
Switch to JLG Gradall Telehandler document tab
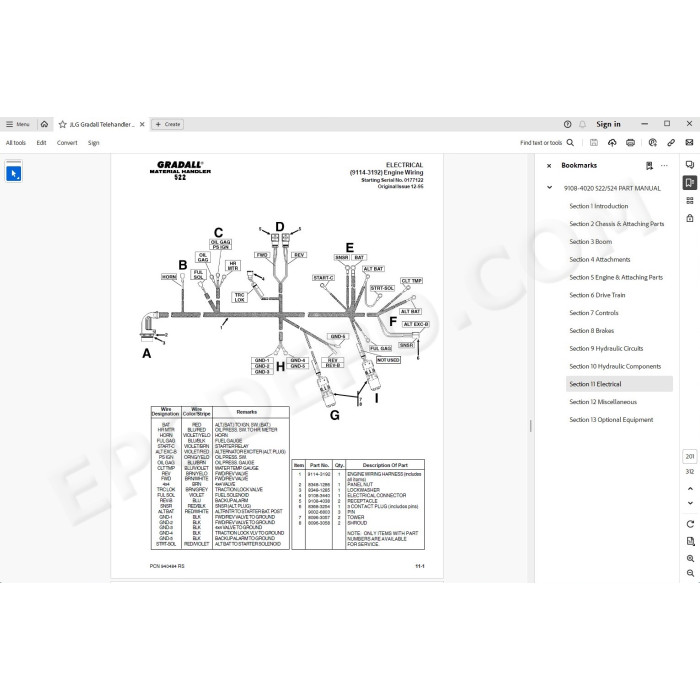(102, 125)
